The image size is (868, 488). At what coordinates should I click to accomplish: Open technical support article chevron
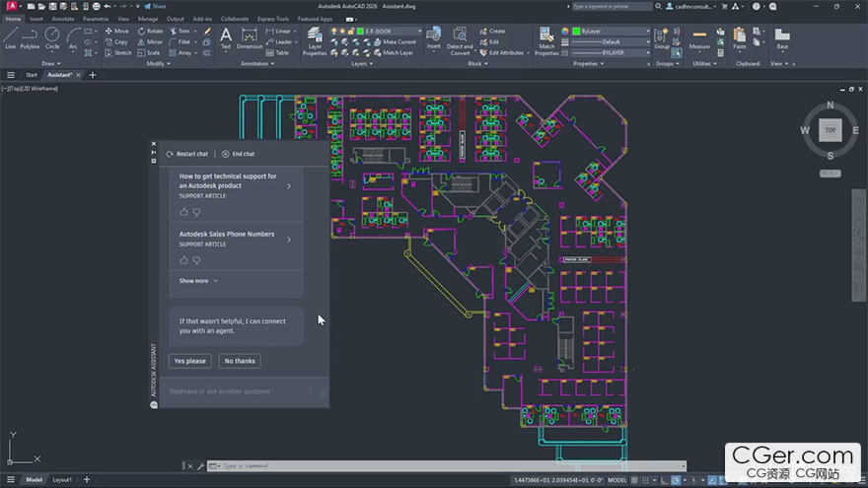click(x=289, y=186)
